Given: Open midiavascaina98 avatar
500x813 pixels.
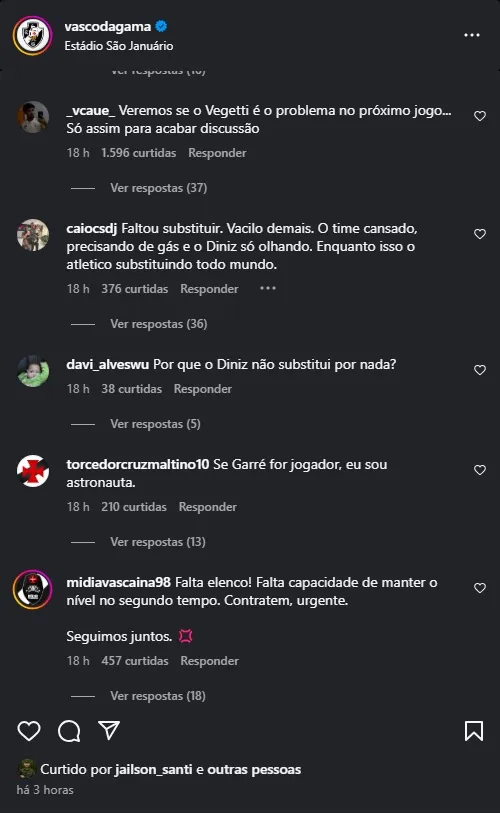Looking at the screenshot, I should [x=33, y=590].
